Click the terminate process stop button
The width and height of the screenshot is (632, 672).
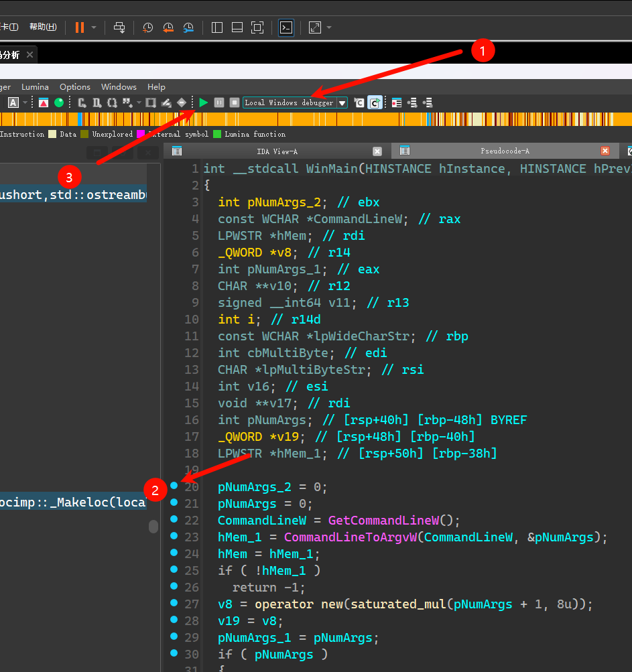(x=234, y=103)
